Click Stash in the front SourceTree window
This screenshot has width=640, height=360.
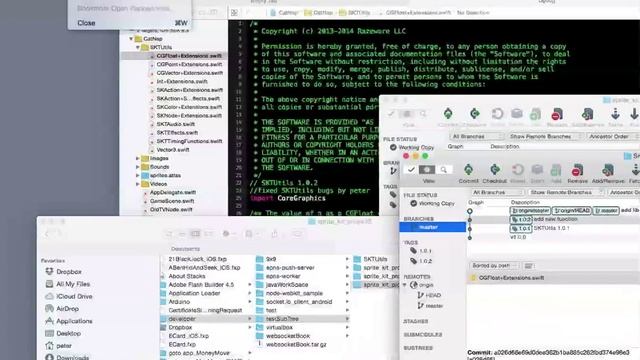point(537,173)
